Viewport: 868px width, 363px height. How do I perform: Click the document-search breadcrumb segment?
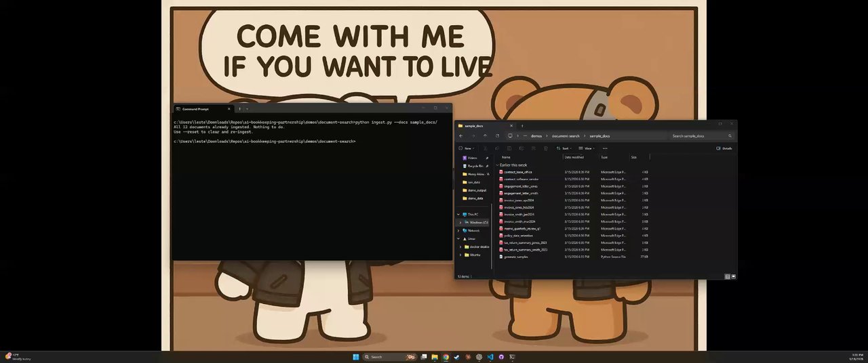tap(566, 135)
